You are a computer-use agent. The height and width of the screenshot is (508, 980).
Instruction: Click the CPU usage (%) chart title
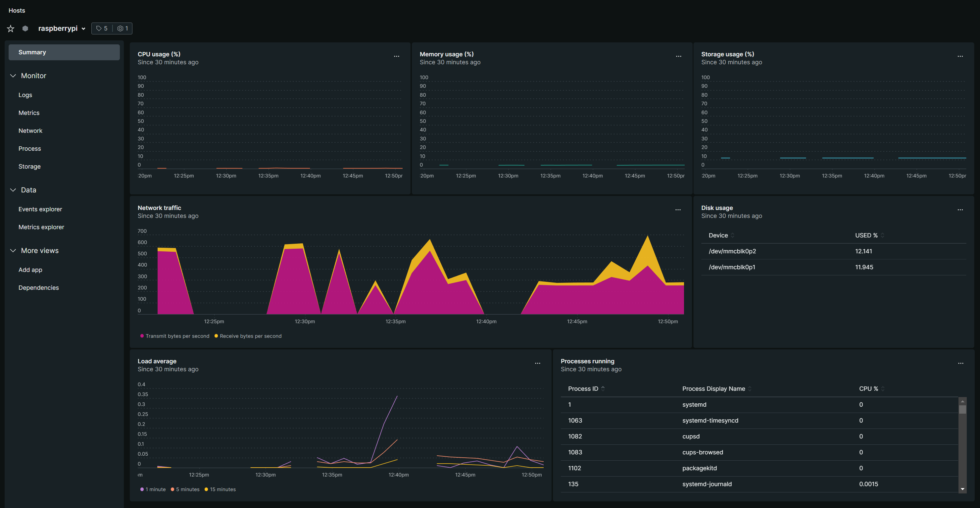tap(159, 54)
